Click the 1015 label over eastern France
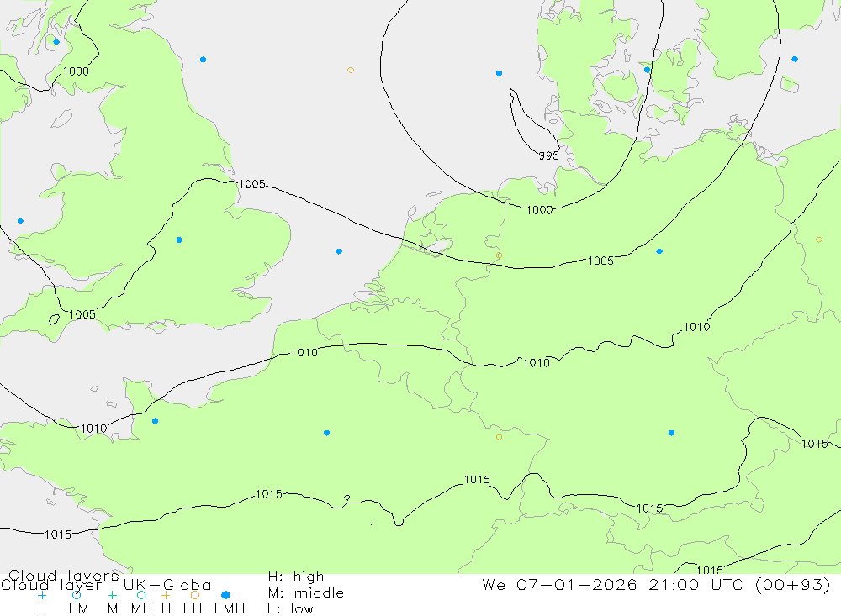841x616 pixels. [477, 479]
